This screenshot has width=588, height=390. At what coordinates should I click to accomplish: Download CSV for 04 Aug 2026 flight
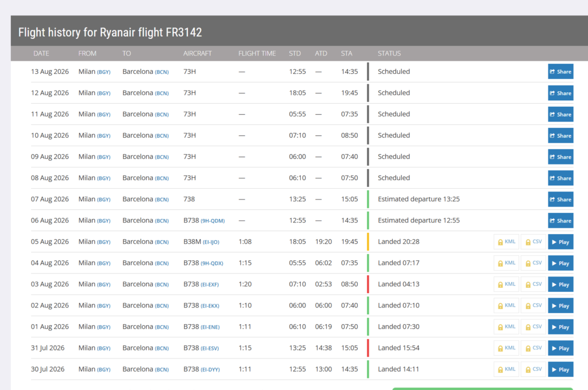[x=533, y=263]
